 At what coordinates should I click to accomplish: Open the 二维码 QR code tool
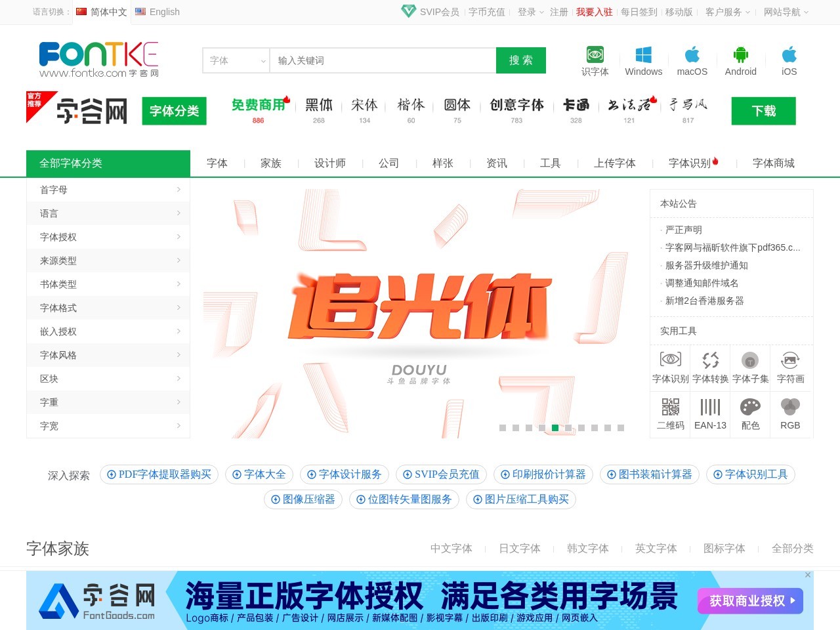click(x=670, y=408)
